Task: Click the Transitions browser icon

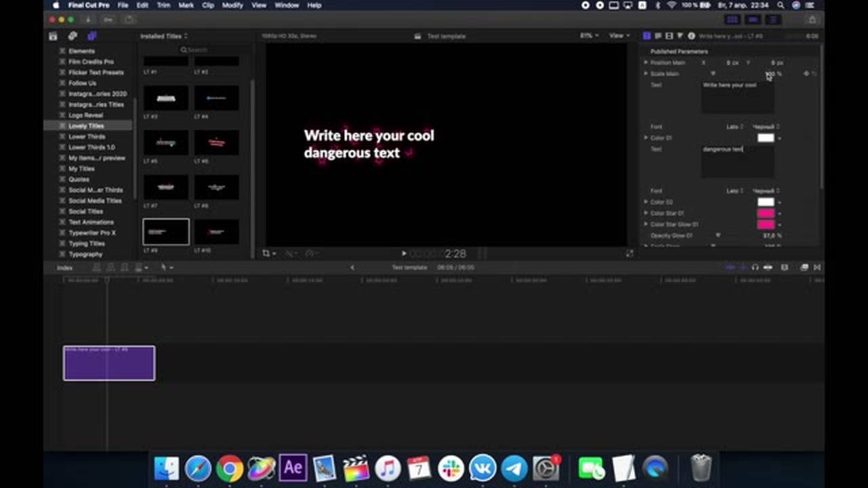Action: (x=816, y=268)
